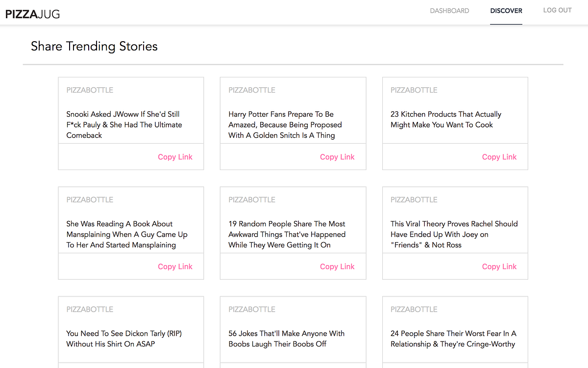The image size is (588, 368).
Task: Copy link for the Snooki JWoww story
Action: (175, 157)
